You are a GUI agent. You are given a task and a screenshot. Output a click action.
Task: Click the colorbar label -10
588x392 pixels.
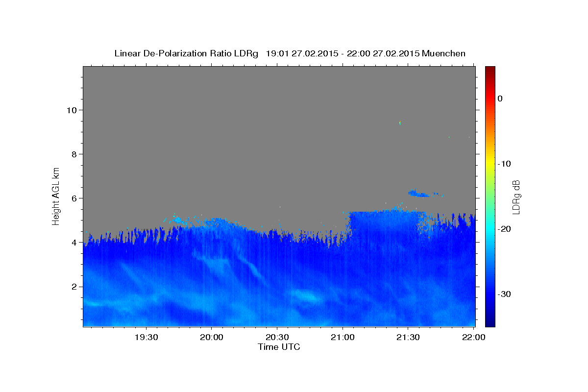pos(505,164)
